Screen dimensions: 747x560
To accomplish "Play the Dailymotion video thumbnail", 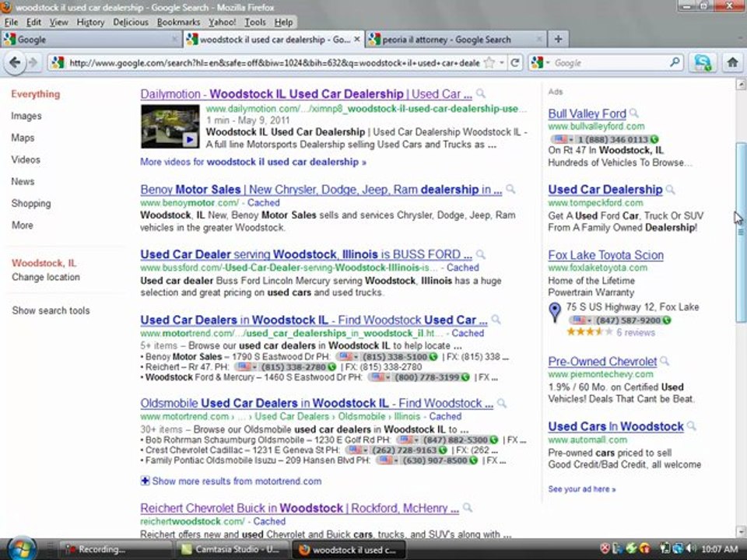I will tap(170, 126).
